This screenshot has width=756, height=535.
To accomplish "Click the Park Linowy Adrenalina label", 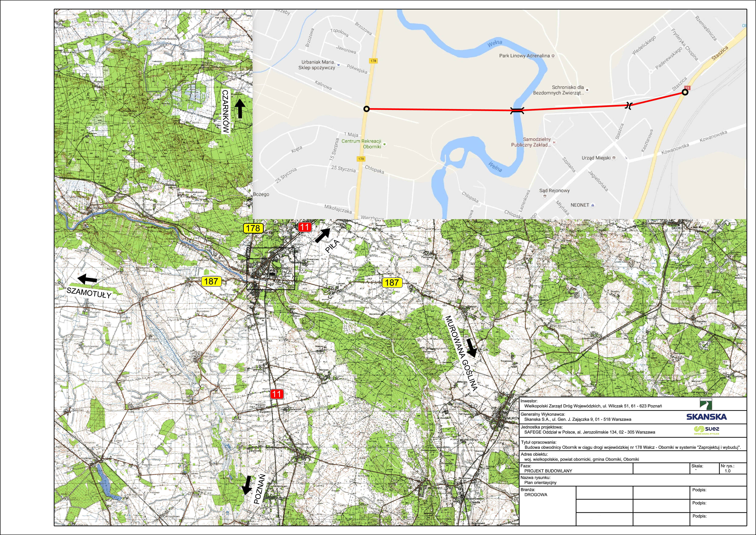I will pyautogui.click(x=524, y=56).
